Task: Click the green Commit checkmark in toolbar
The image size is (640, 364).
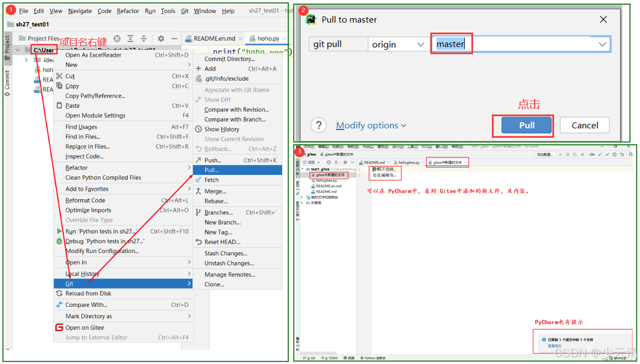Action: 607,154
